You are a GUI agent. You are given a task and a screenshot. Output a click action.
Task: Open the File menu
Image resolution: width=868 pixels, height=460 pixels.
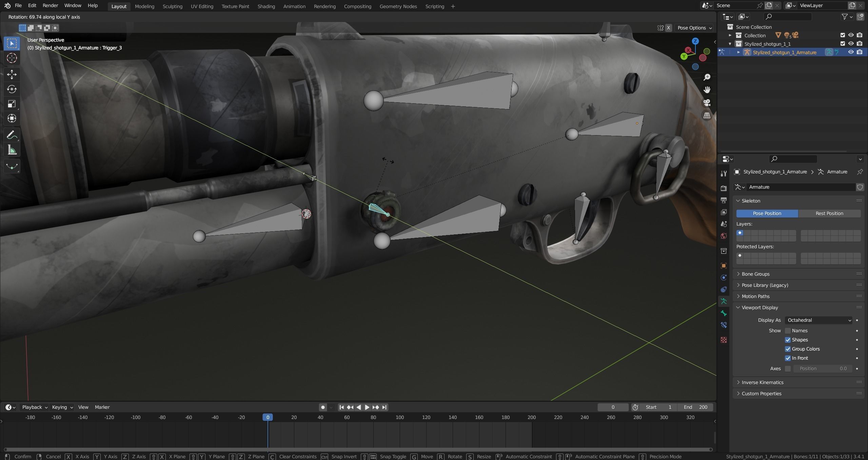point(18,6)
